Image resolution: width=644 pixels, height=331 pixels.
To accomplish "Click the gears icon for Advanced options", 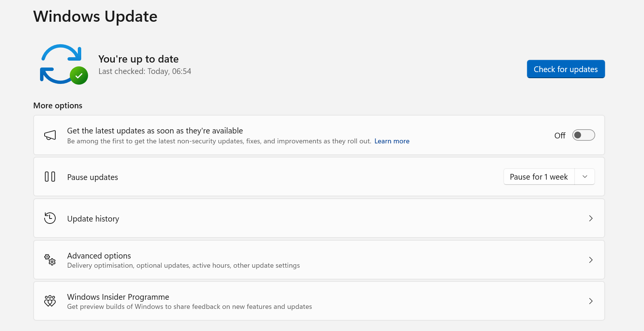I will (50, 260).
